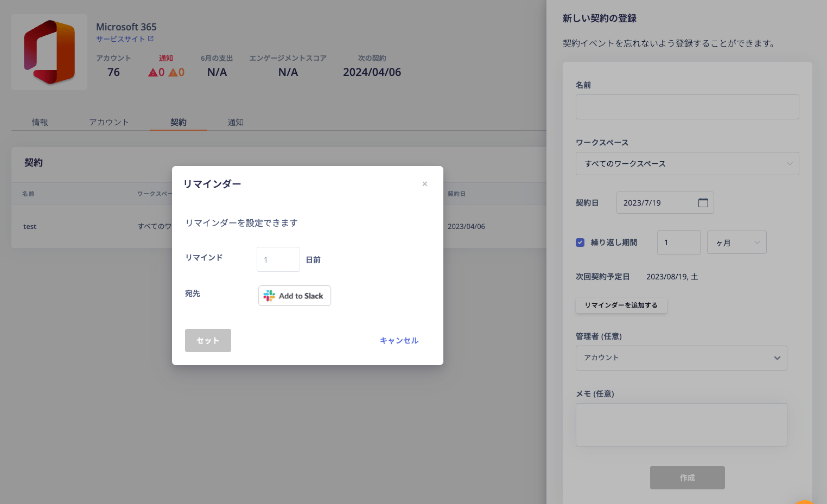Cancel the reminder with キャンセル
827x504 pixels.
coord(399,340)
